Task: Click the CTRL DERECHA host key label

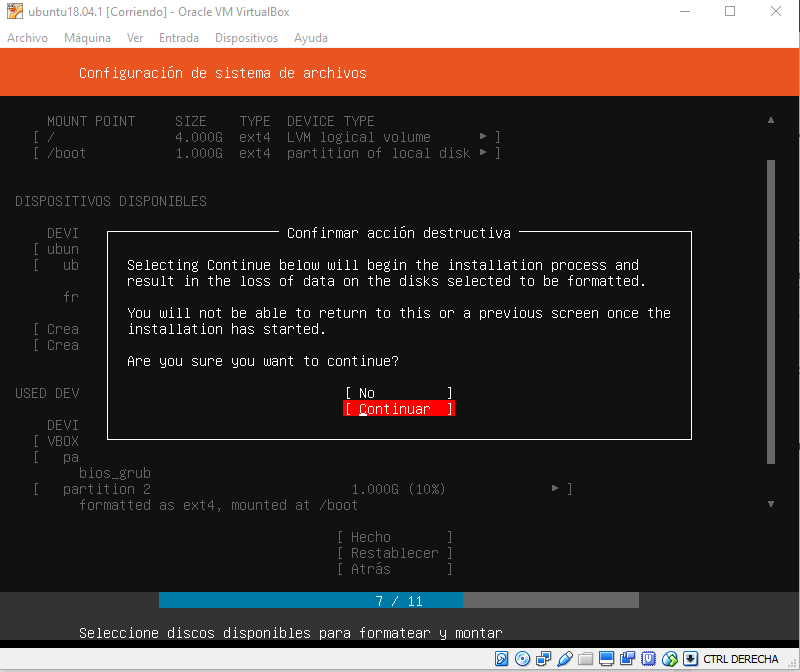Action: [741, 659]
